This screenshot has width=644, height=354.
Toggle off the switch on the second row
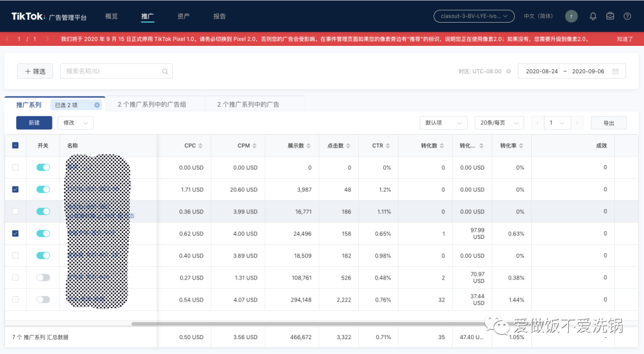(42, 190)
